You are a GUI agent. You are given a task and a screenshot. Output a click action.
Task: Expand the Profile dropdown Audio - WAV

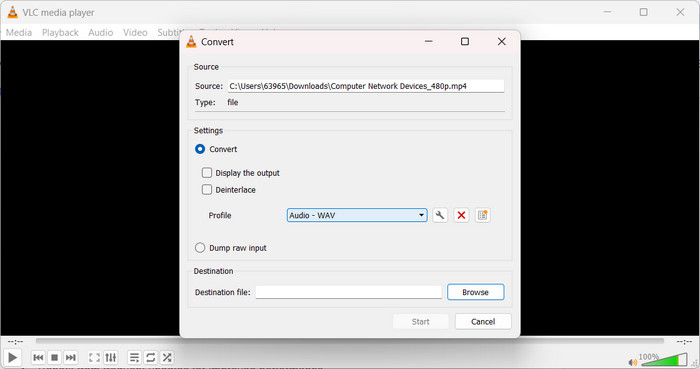(x=357, y=216)
